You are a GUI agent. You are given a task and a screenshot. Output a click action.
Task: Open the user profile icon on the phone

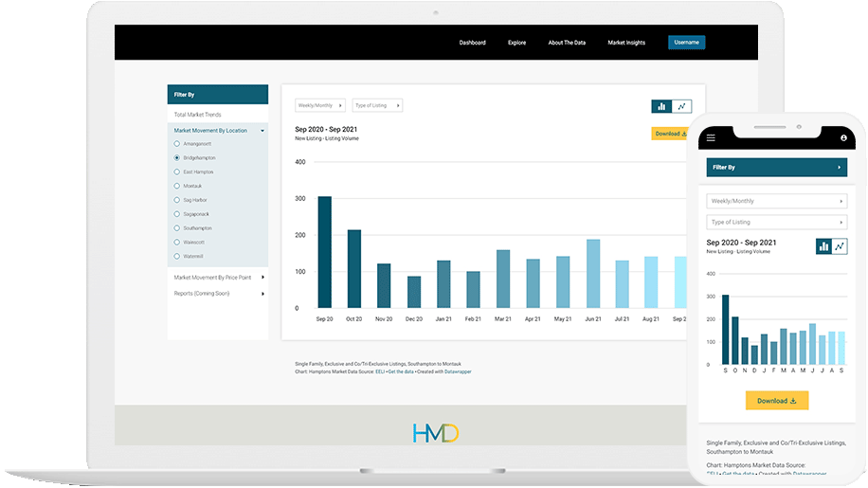click(x=842, y=138)
